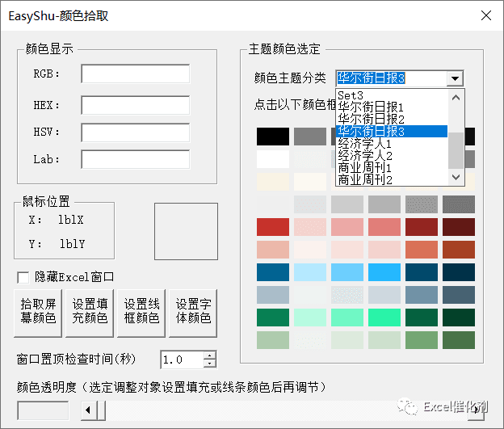The image size is (504, 429).
Task: Pick the black swatch in first row
Action: (273, 137)
